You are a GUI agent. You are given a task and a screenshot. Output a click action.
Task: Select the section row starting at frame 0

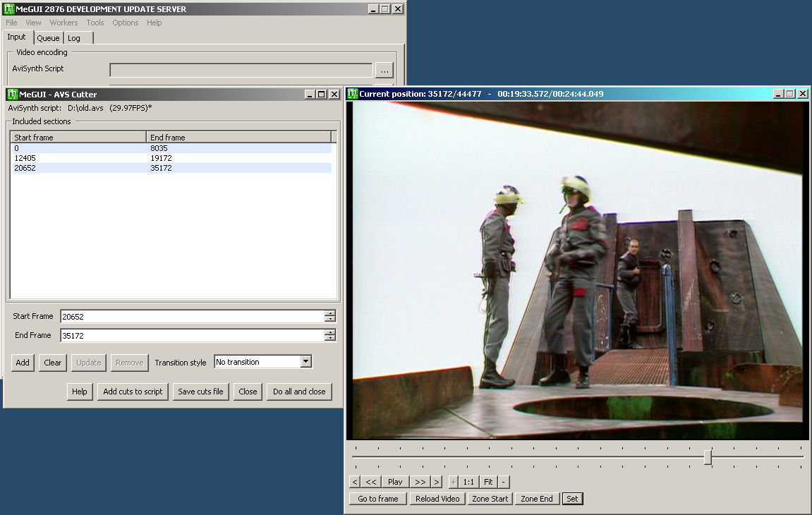[x=171, y=148]
